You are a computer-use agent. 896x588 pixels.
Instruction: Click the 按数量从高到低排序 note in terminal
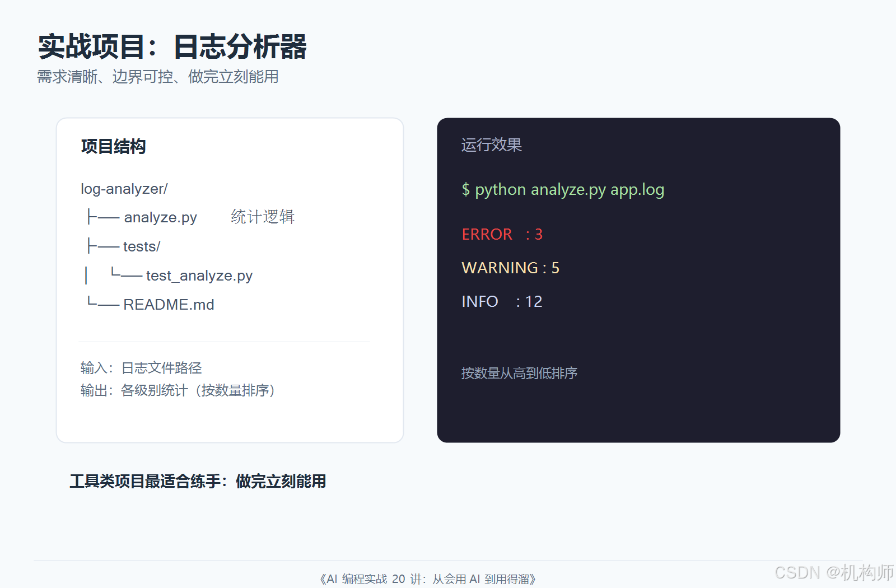(x=519, y=373)
